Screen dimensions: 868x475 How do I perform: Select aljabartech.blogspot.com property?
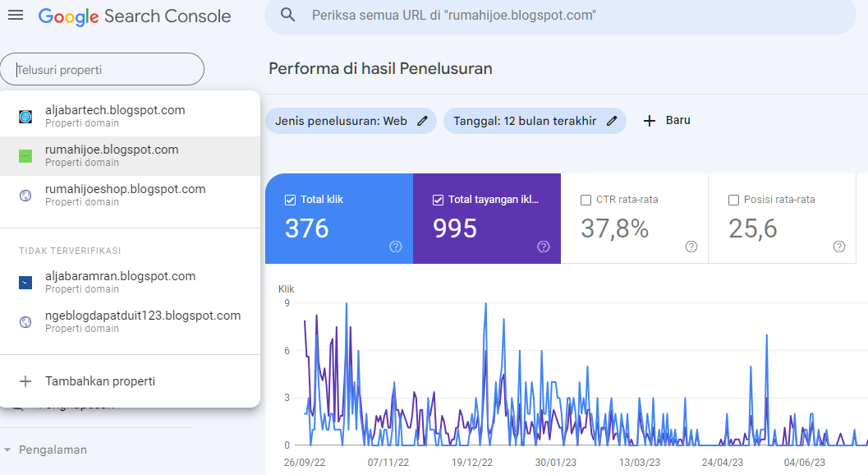point(130,117)
